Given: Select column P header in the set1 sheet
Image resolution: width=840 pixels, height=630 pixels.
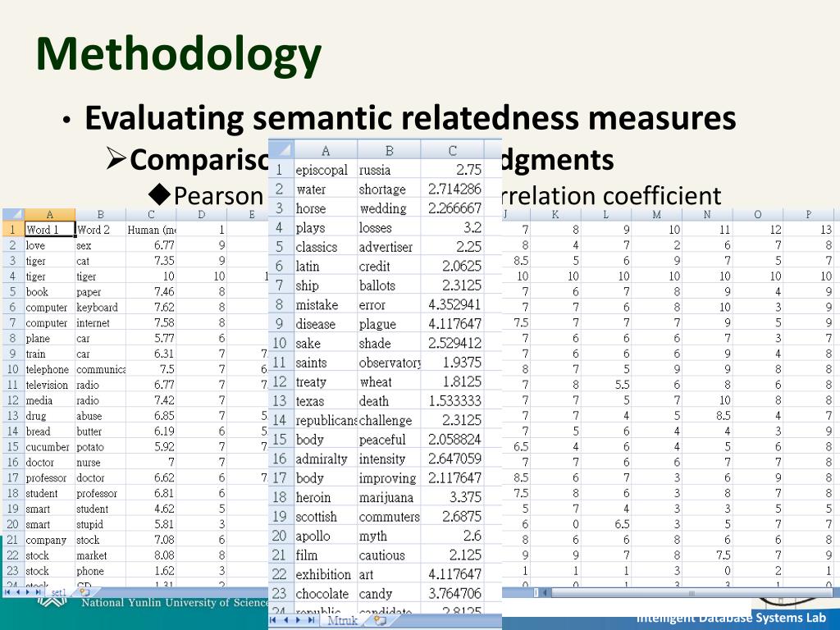Looking at the screenshot, I should (808, 214).
